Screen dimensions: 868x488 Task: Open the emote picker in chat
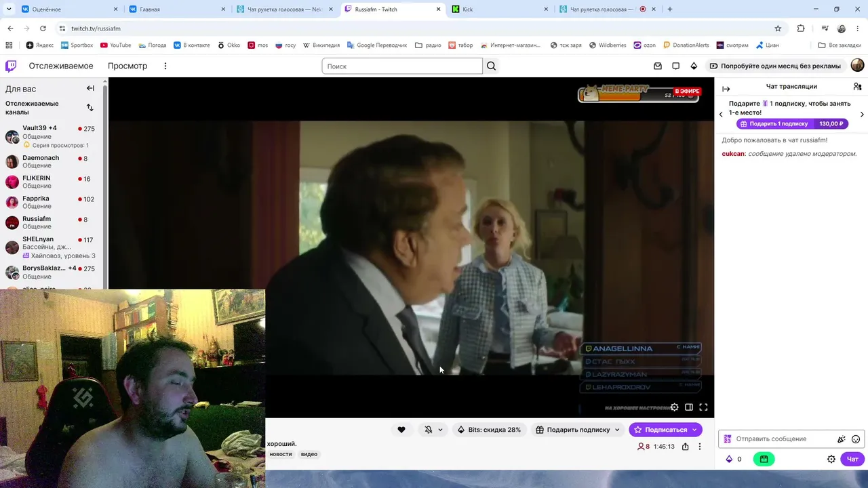856,439
